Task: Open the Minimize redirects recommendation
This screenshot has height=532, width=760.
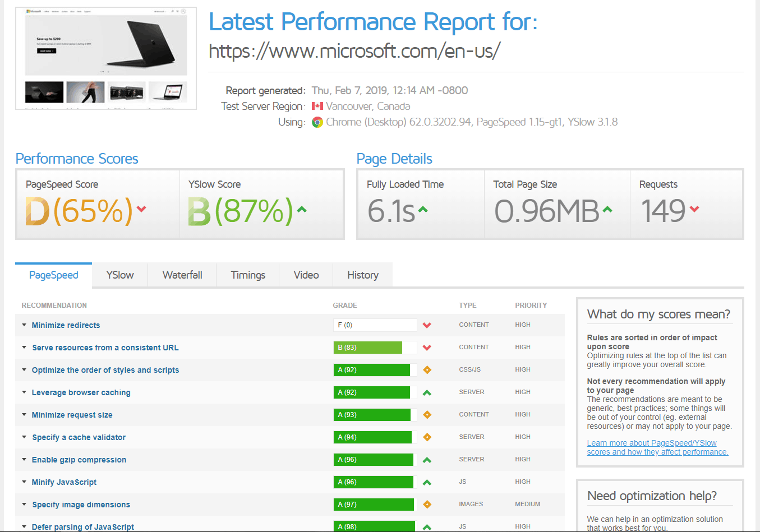Action: click(x=66, y=325)
